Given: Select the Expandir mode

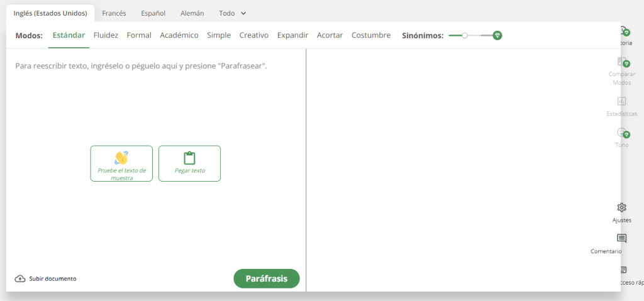Looking at the screenshot, I should point(292,35).
